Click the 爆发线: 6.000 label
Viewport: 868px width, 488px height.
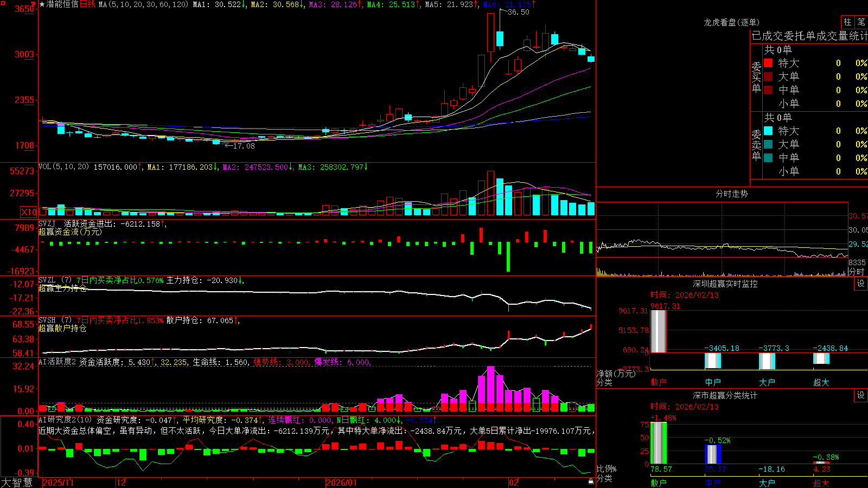(x=342, y=362)
